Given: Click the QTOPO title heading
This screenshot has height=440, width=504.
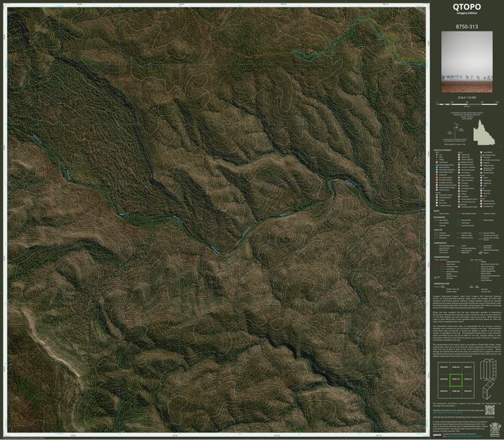Looking at the screenshot, I should (x=467, y=7).
